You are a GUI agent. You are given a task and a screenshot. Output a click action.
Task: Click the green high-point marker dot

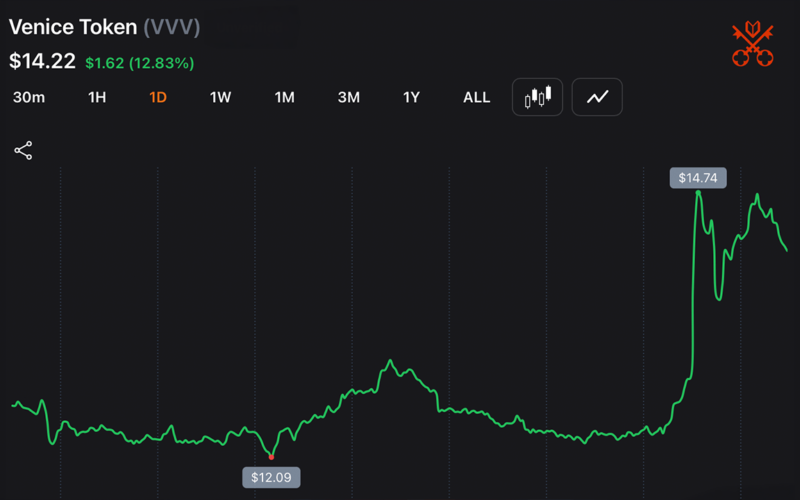698,192
